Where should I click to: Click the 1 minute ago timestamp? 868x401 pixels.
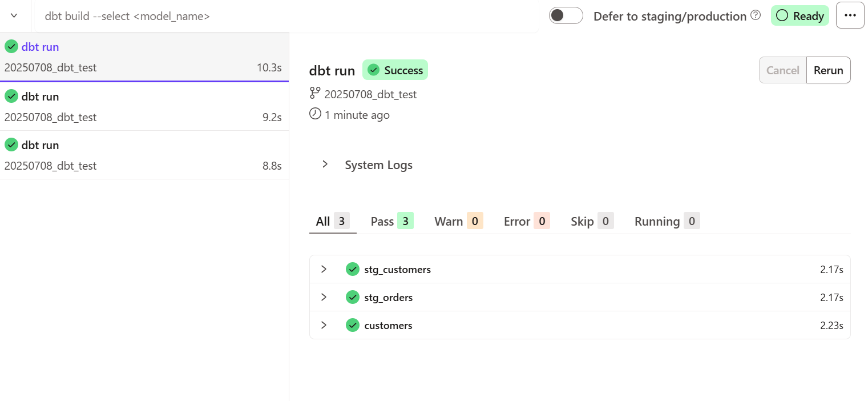pos(357,115)
